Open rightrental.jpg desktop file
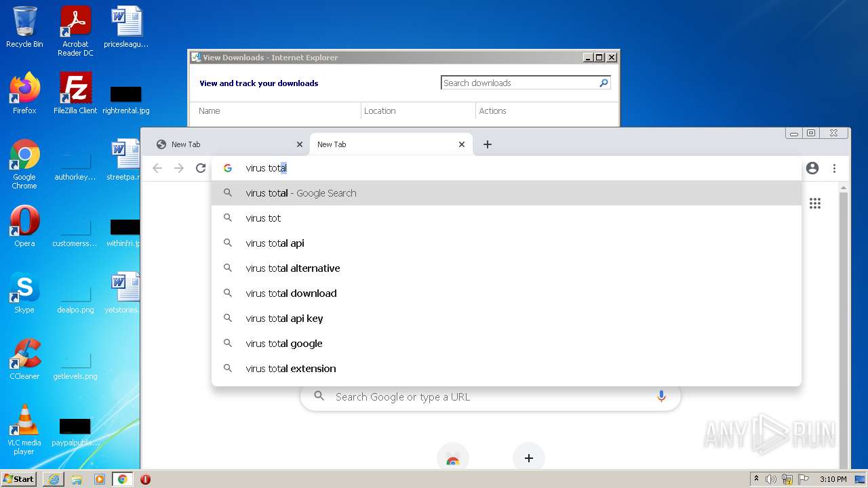 tap(126, 100)
